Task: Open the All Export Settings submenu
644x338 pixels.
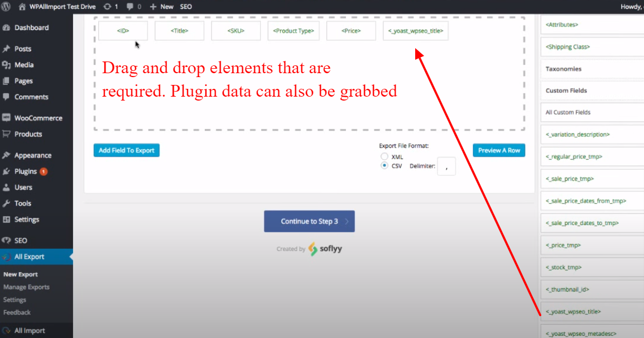Action: (x=15, y=300)
